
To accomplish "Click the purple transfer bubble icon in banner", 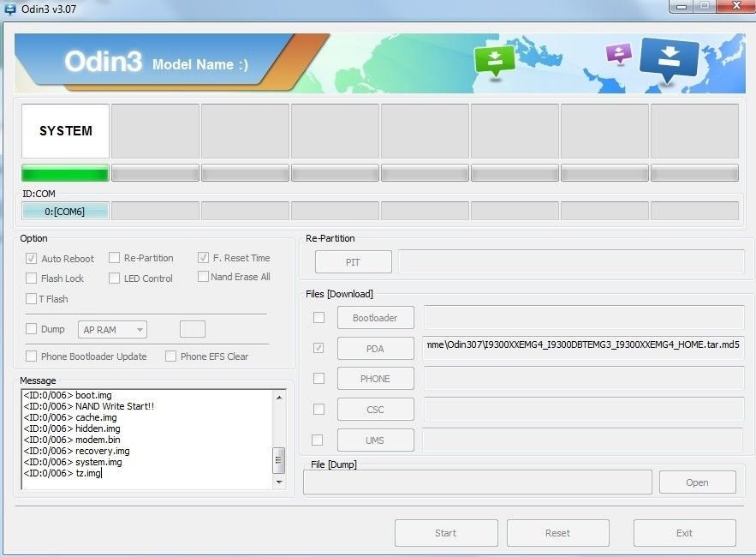I will coord(619,54).
